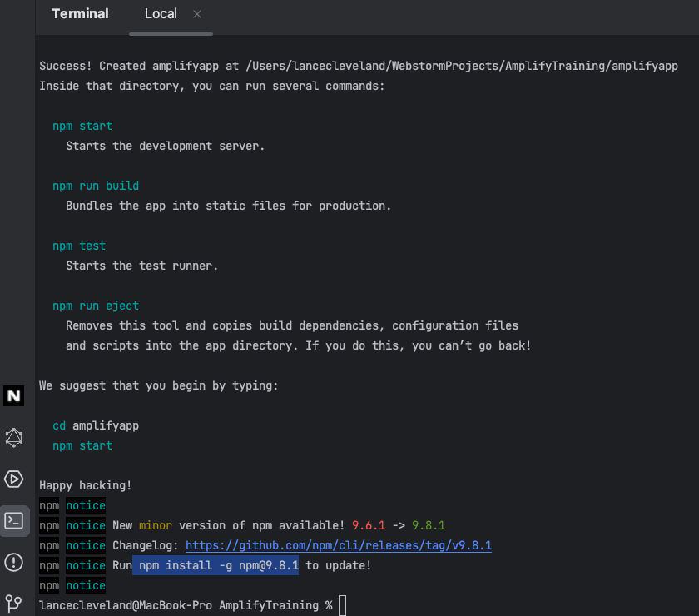Click the terminal prompt cursor
699x616 pixels.
pyautogui.click(x=342, y=605)
